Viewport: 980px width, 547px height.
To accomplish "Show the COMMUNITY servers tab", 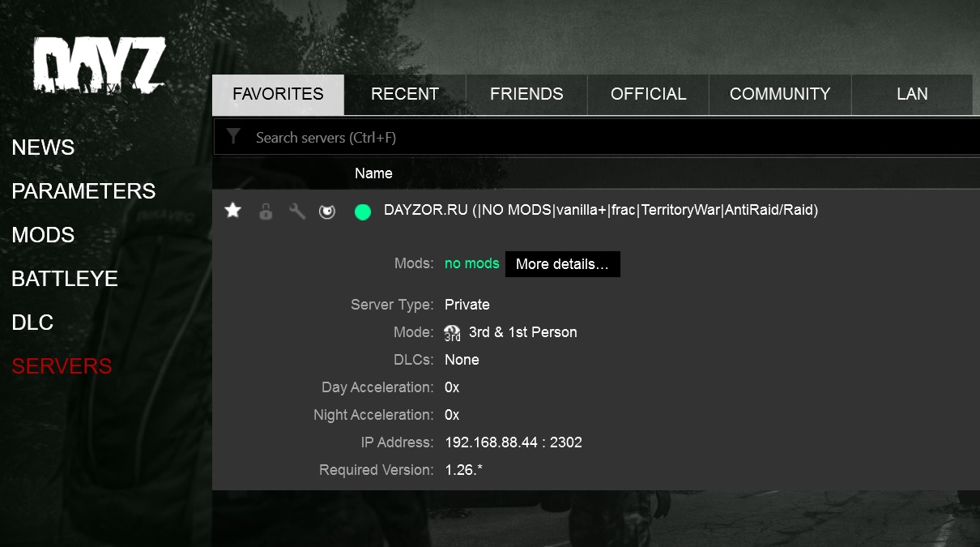I will (780, 95).
